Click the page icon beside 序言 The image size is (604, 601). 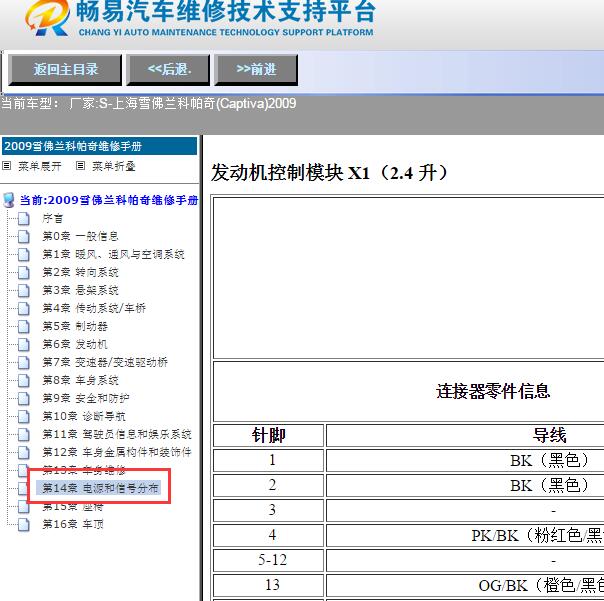point(23,218)
